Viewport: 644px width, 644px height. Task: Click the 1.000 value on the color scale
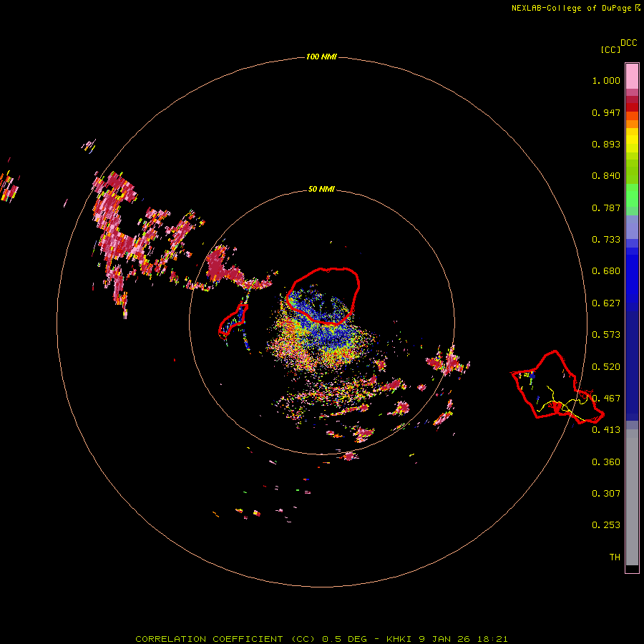pyautogui.click(x=606, y=80)
